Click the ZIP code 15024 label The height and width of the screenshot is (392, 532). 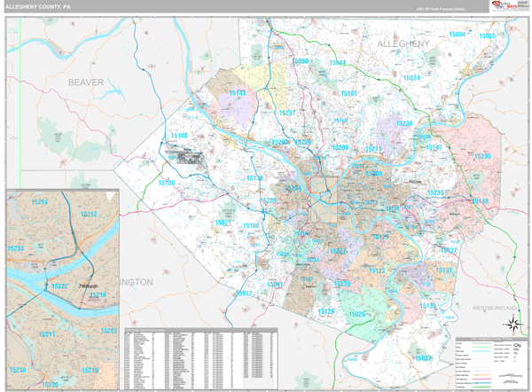pos(411,78)
